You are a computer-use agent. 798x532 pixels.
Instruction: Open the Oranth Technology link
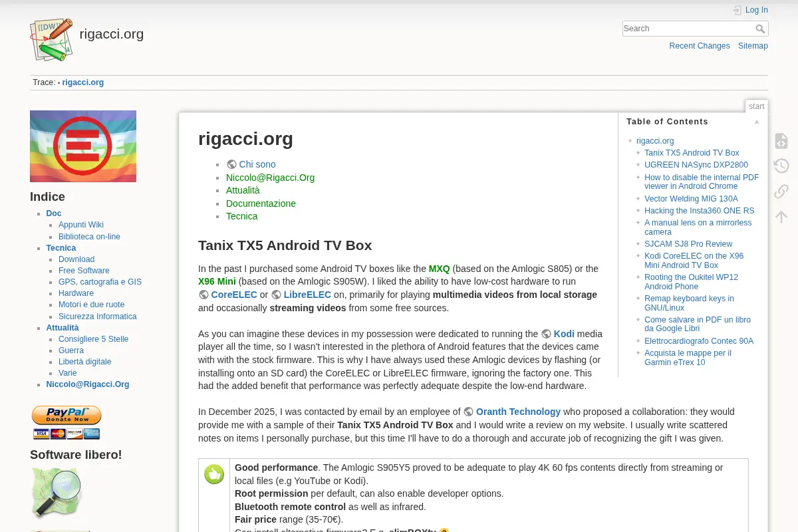[x=518, y=412]
